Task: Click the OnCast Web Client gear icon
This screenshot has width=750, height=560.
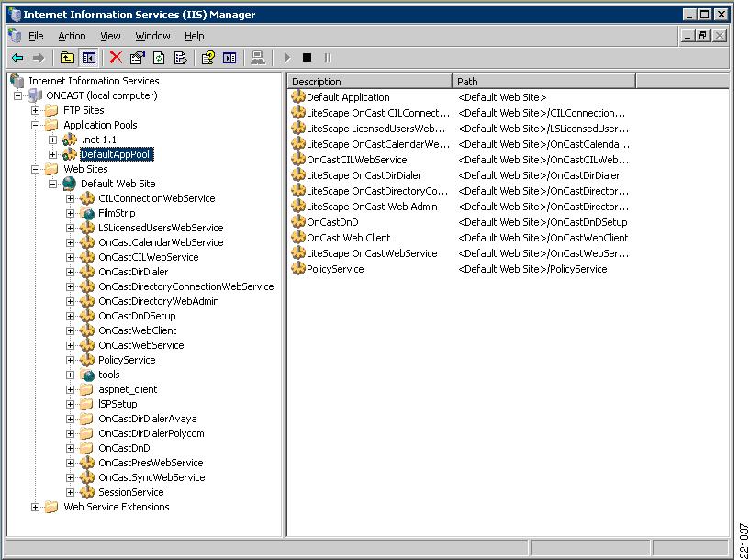Action: [298, 237]
